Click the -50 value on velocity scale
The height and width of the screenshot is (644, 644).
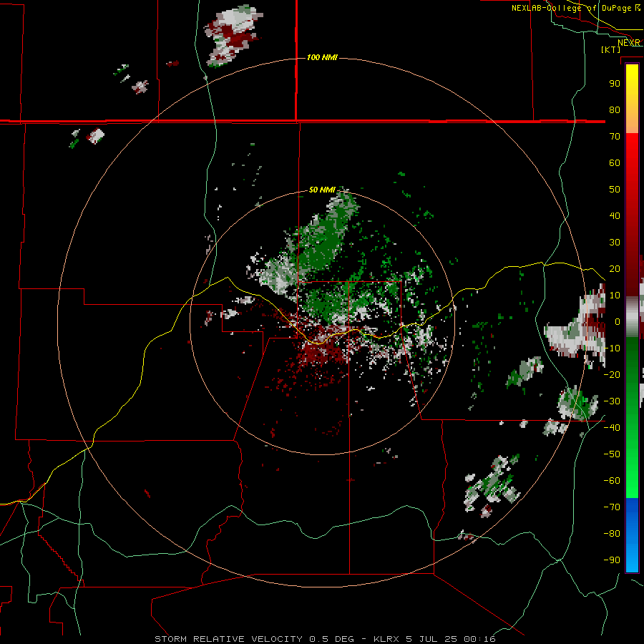pos(612,454)
